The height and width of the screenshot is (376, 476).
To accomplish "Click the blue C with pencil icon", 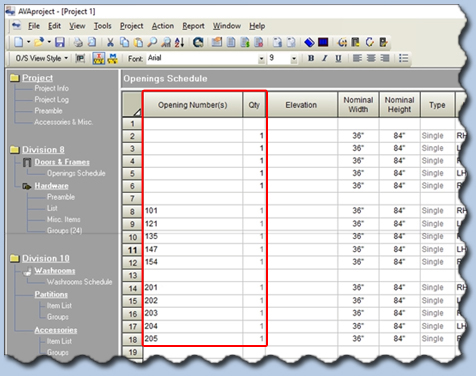I will click(x=370, y=42).
